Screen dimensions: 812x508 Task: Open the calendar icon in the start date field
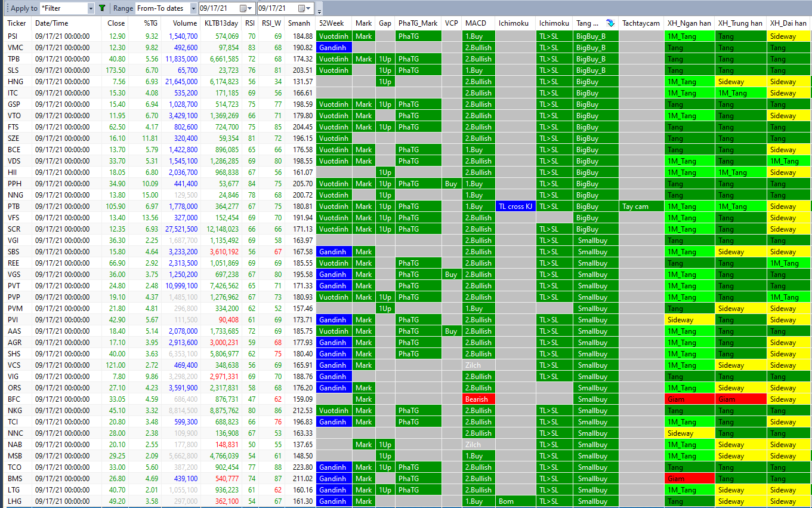[x=243, y=8]
